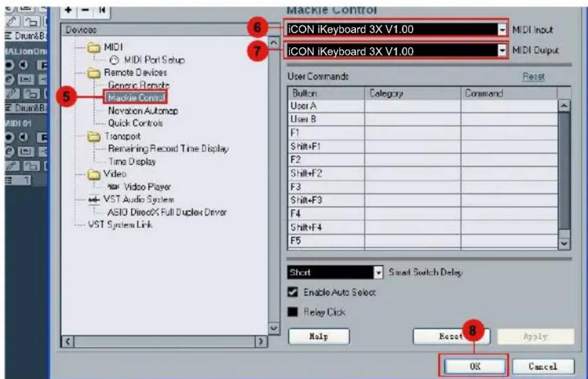Click the MIDI folder icon
This screenshot has width=588, height=379.
(93, 47)
